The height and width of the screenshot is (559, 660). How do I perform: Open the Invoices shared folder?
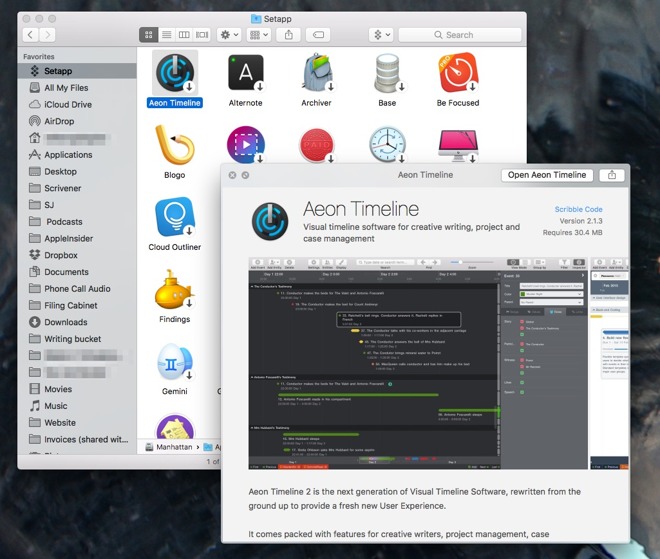[77, 439]
